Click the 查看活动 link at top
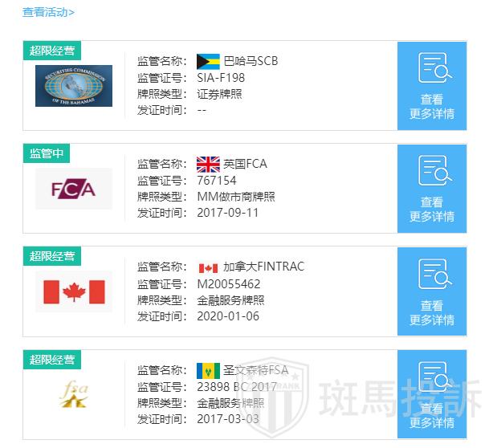 coord(48,12)
